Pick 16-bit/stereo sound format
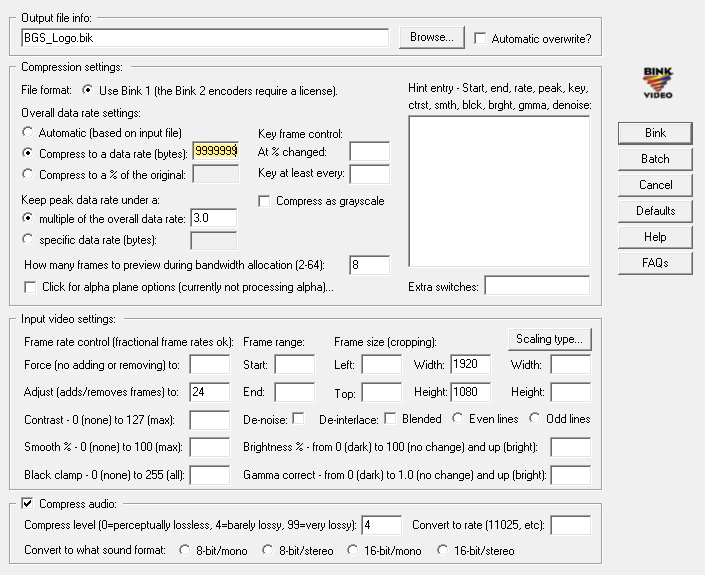This screenshot has height=575, width=705. pyautogui.click(x=442, y=550)
